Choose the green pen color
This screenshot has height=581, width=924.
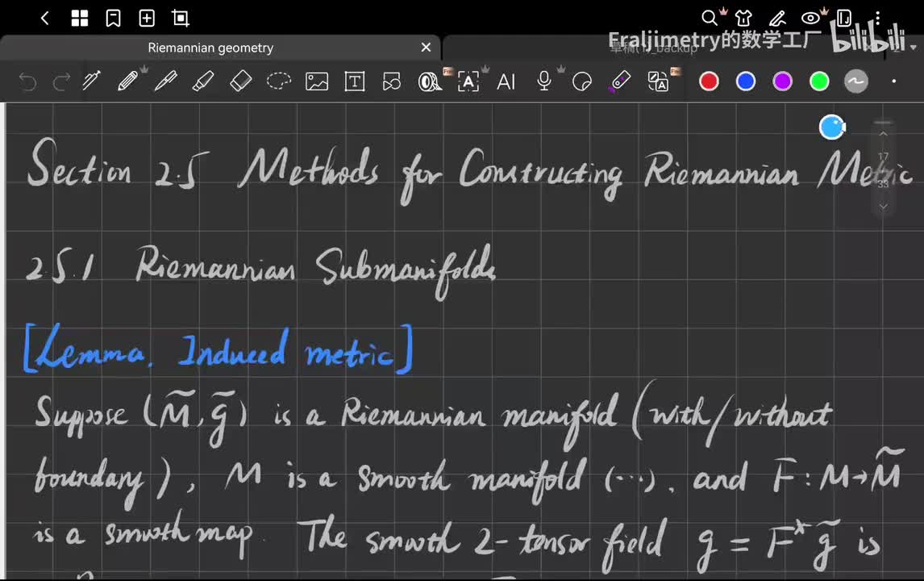click(x=819, y=82)
